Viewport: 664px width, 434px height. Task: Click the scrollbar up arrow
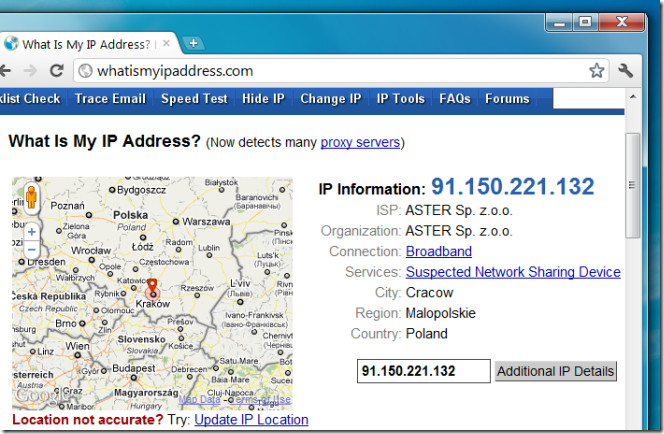[x=633, y=97]
